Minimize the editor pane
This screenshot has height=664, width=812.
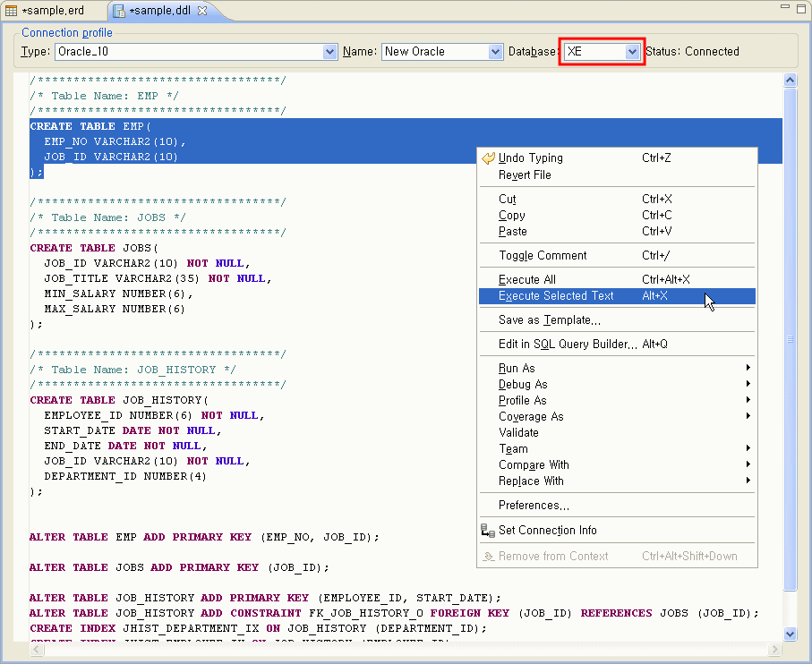pyautogui.click(x=784, y=7)
